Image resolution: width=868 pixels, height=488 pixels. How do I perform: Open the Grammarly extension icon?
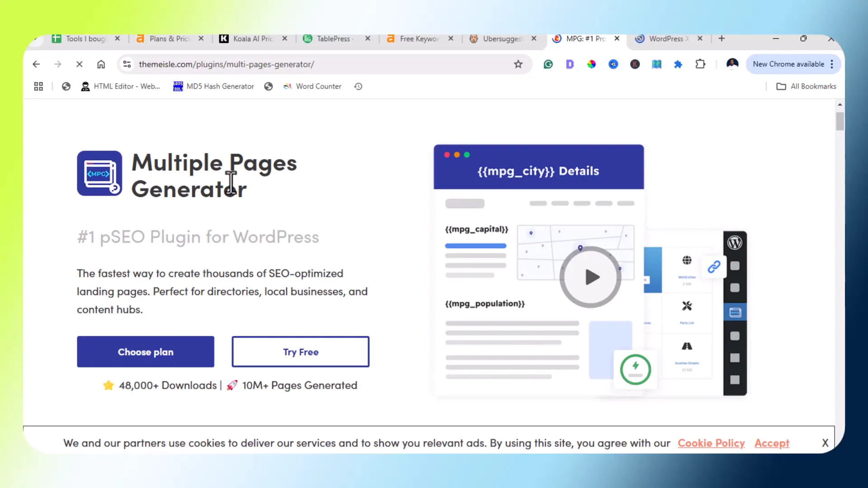(x=548, y=64)
